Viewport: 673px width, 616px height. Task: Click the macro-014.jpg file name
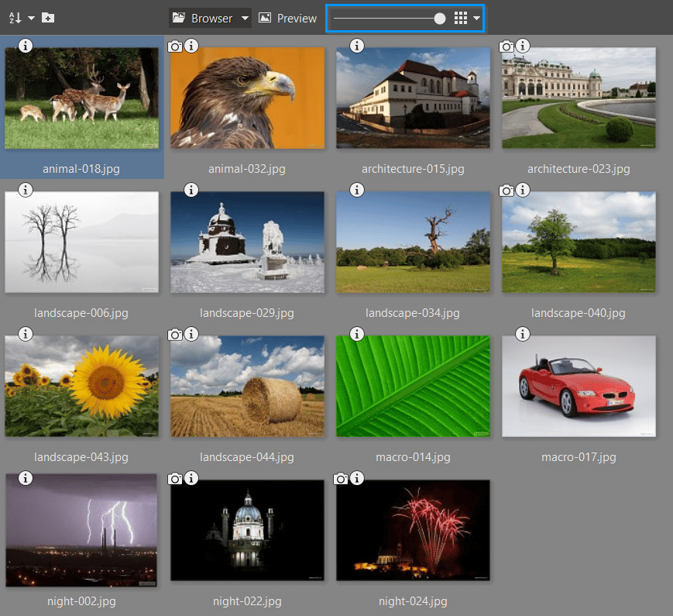(413, 457)
